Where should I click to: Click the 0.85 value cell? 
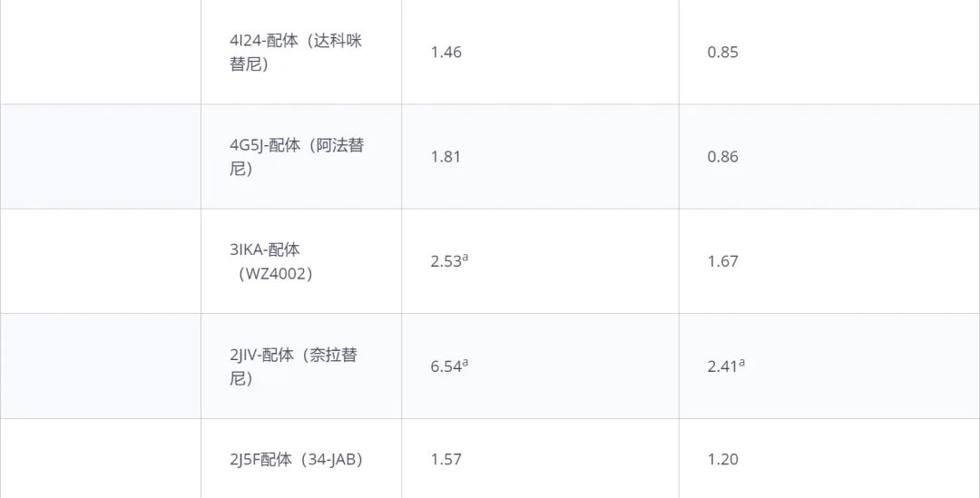coord(829,52)
